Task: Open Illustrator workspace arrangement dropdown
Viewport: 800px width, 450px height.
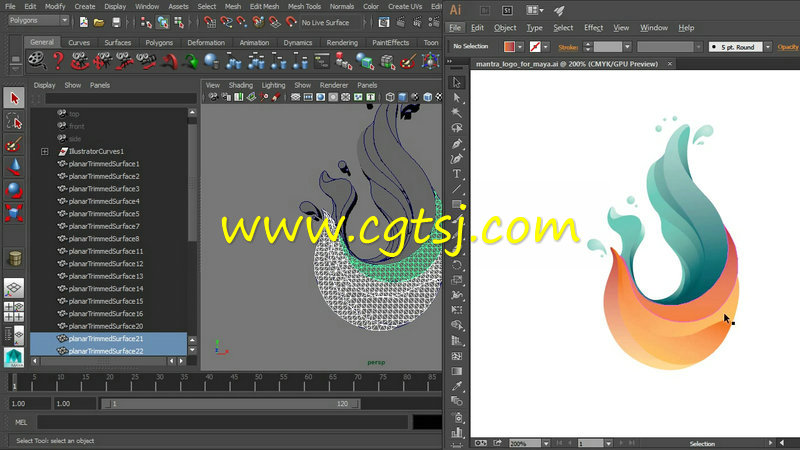Action: tap(535, 10)
